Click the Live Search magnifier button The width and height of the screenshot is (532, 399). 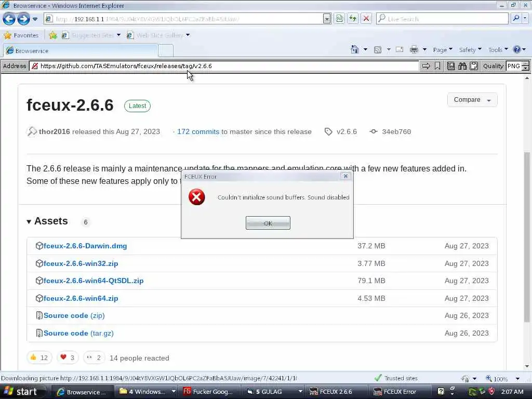point(516,18)
